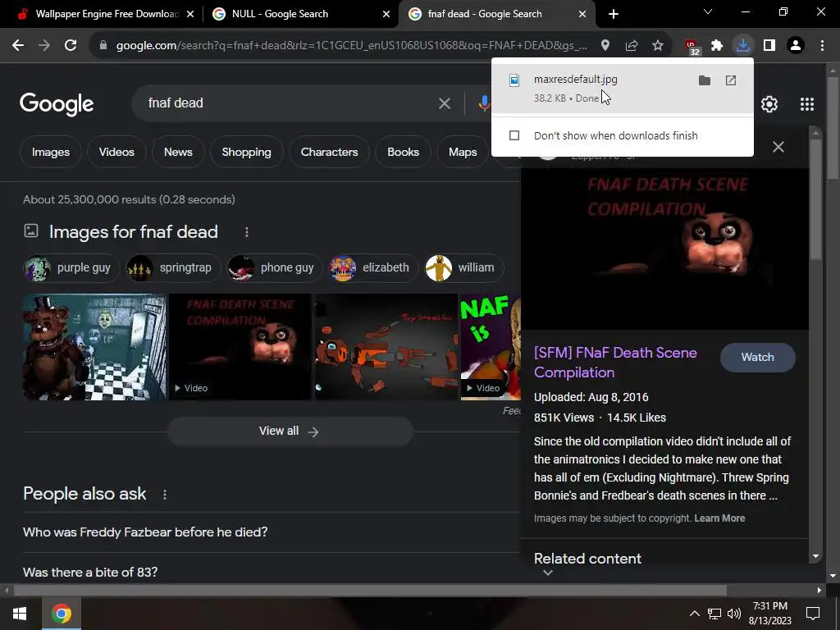Open dismantled orange animatronic image thumbnail
Screen dimensions: 840x630
click(386, 347)
